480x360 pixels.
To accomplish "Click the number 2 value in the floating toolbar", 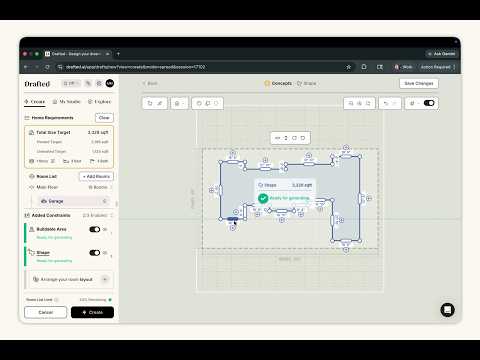I will [286, 138].
